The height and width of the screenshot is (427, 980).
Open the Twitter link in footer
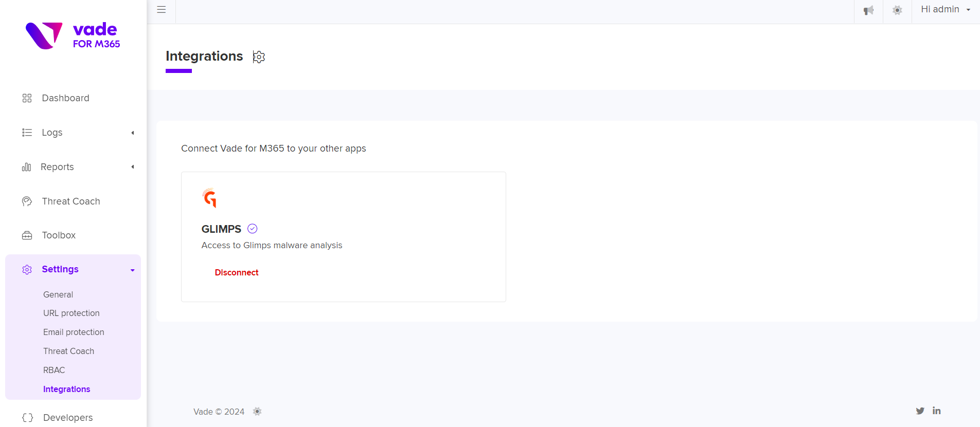coord(920,411)
